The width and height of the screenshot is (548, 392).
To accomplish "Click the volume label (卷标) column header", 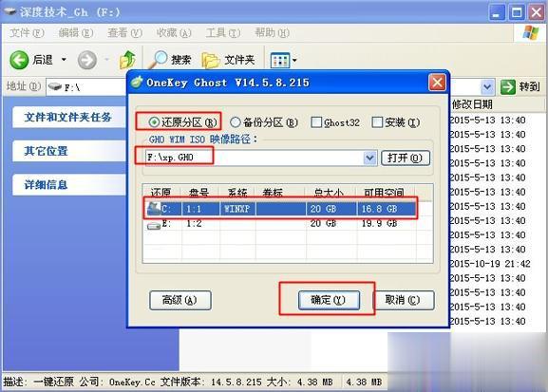I will point(280,192).
